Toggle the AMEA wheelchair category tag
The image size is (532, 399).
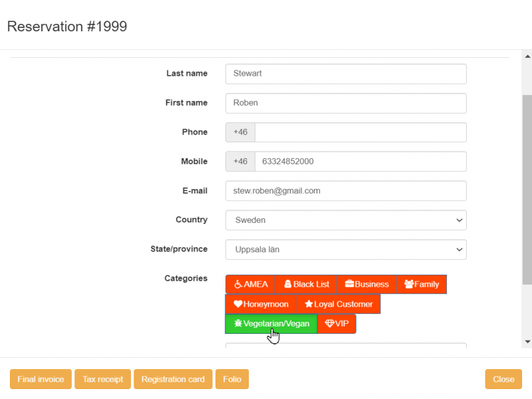click(251, 284)
